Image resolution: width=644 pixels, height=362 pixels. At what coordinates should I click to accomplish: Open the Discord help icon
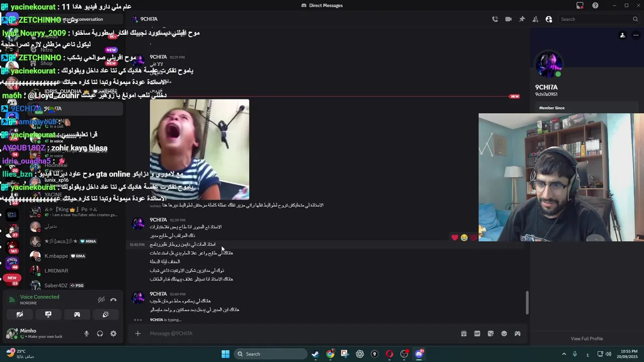[595, 6]
